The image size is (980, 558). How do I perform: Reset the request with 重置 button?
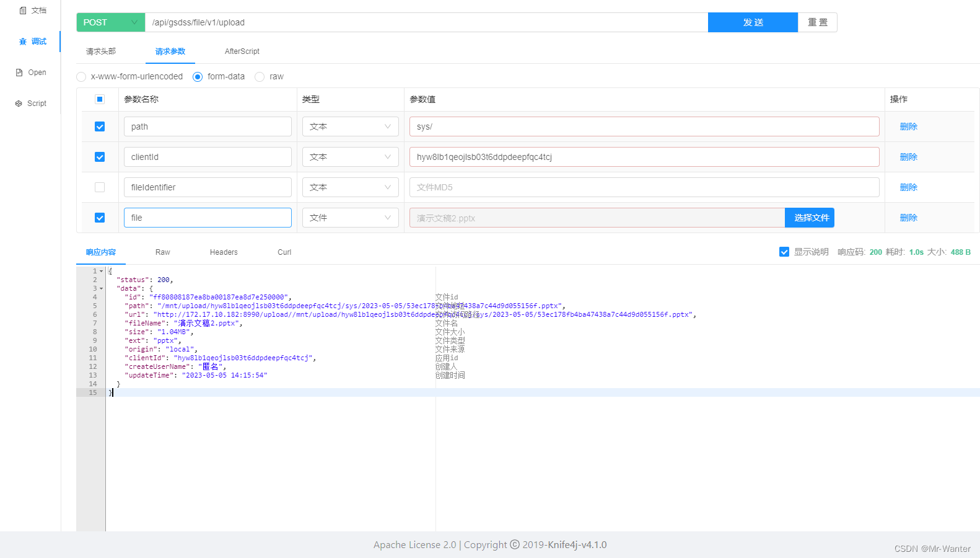pyautogui.click(x=818, y=22)
